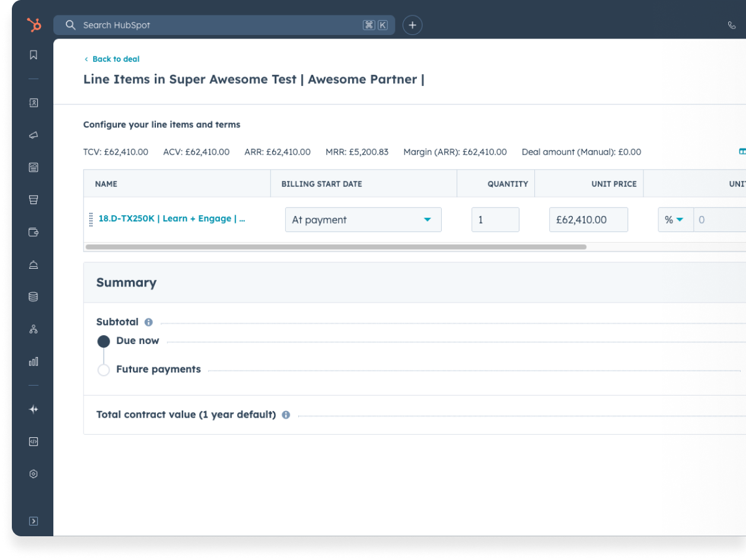Open the Development code sidebar icon
This screenshot has height=560, width=746.
[34, 441]
